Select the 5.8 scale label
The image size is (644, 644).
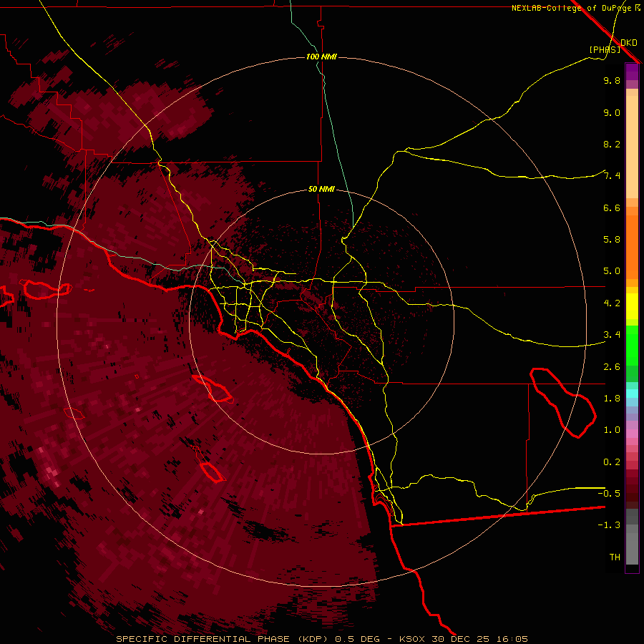(612, 240)
